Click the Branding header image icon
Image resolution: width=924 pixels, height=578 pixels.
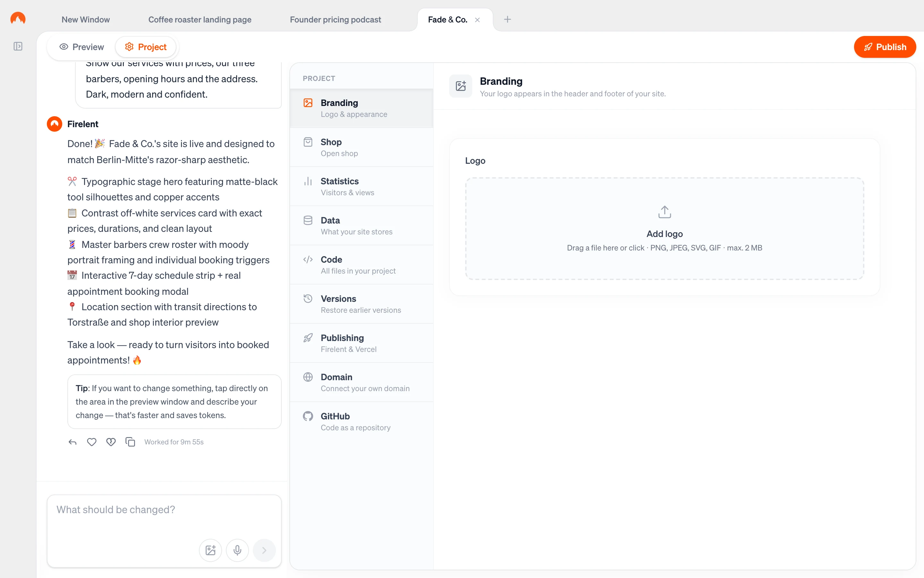pyautogui.click(x=461, y=86)
